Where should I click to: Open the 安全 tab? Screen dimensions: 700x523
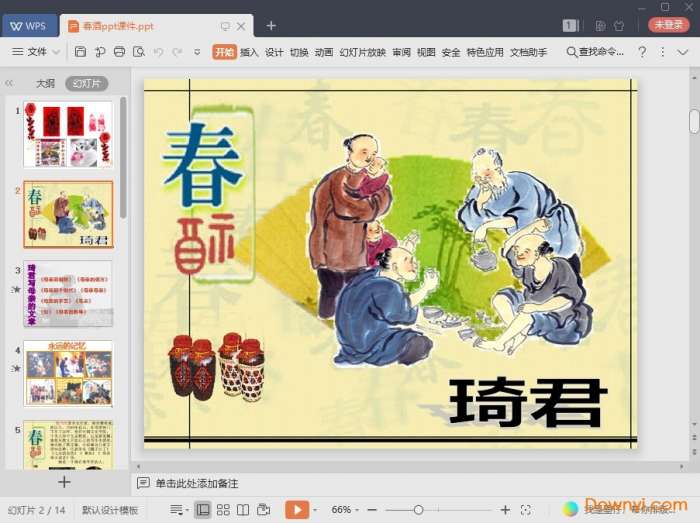[451, 52]
